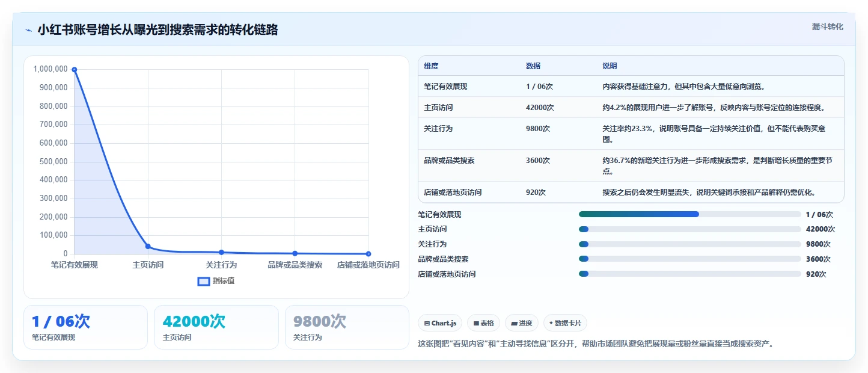Click the 主页访问 progress bar
The image size is (868, 373).
click(690, 229)
